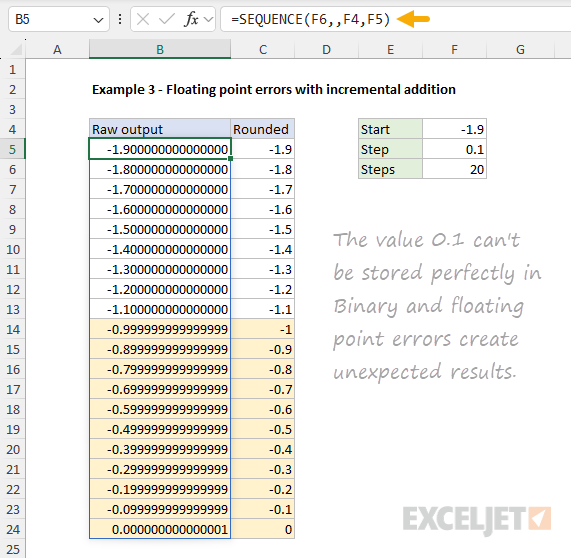Viewport: 571px width, 558px height.
Task: Click the Step value cell 0.1
Action: point(454,149)
